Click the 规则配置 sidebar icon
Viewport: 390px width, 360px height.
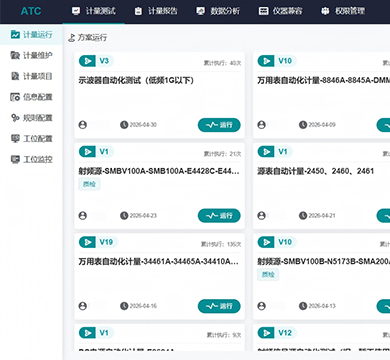[x=15, y=118]
